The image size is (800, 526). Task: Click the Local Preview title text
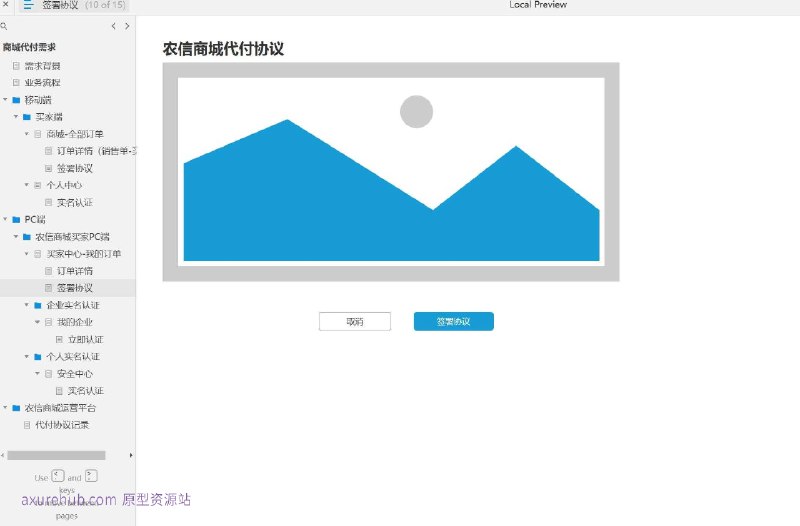pos(538,5)
